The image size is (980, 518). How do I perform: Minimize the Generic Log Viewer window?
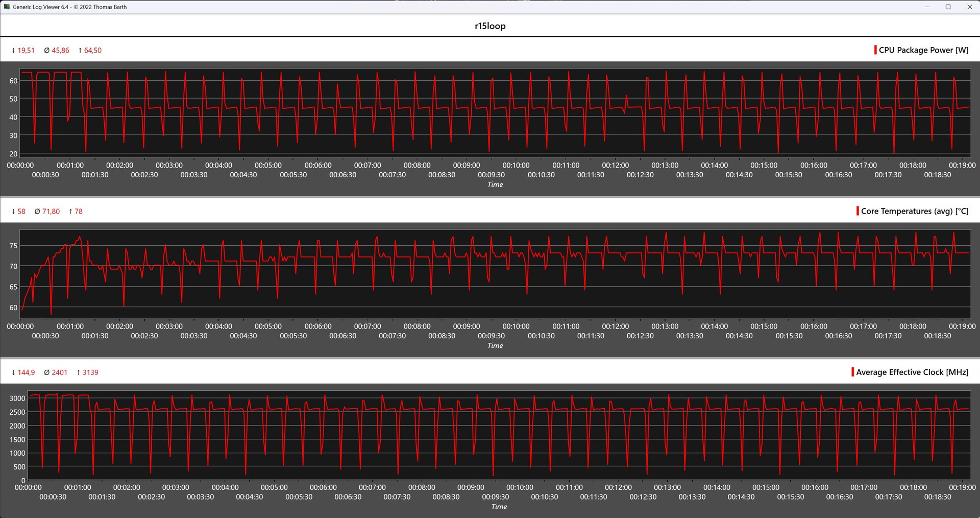(927, 7)
